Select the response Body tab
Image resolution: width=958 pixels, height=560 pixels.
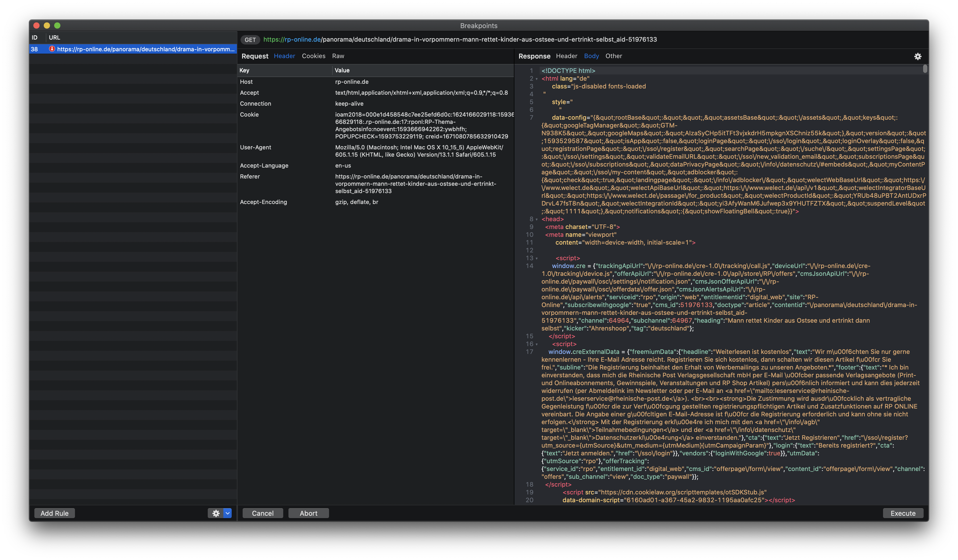tap(591, 56)
